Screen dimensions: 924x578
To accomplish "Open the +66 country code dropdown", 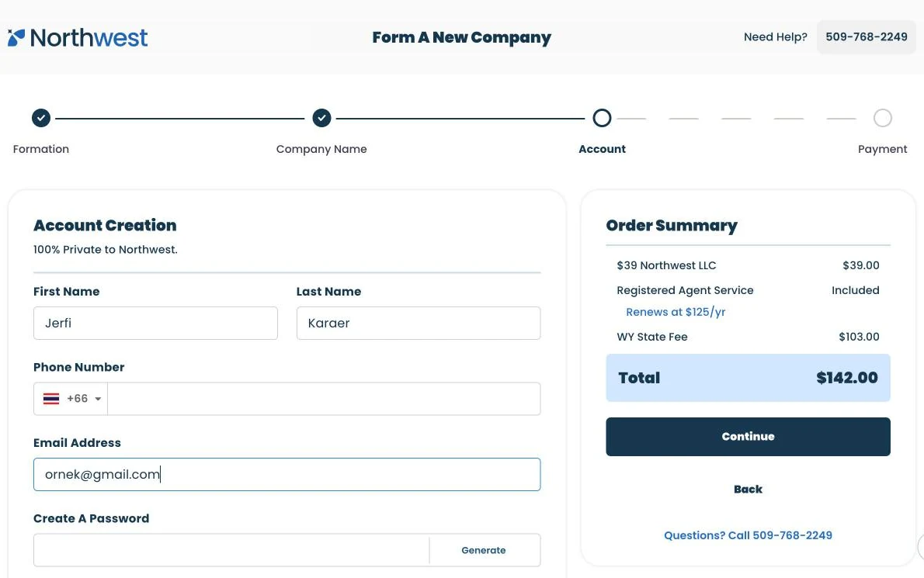I will point(71,399).
